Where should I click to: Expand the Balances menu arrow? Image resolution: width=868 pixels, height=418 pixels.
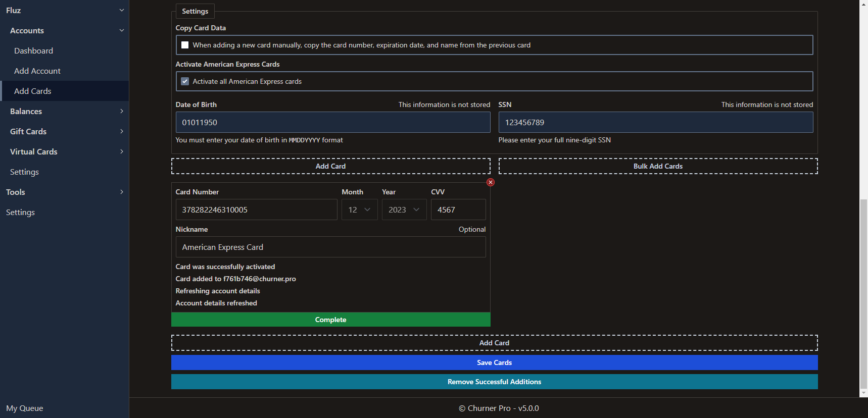[121, 111]
